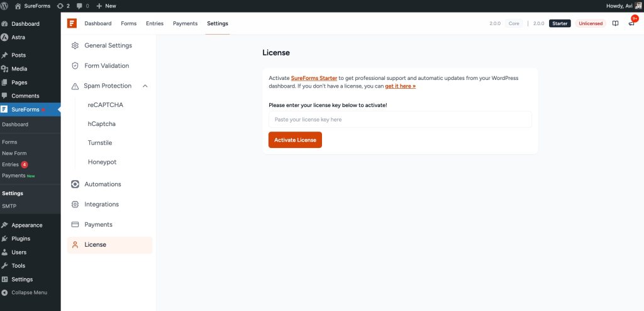Open Turnstile settings
644x311 pixels.
point(100,143)
